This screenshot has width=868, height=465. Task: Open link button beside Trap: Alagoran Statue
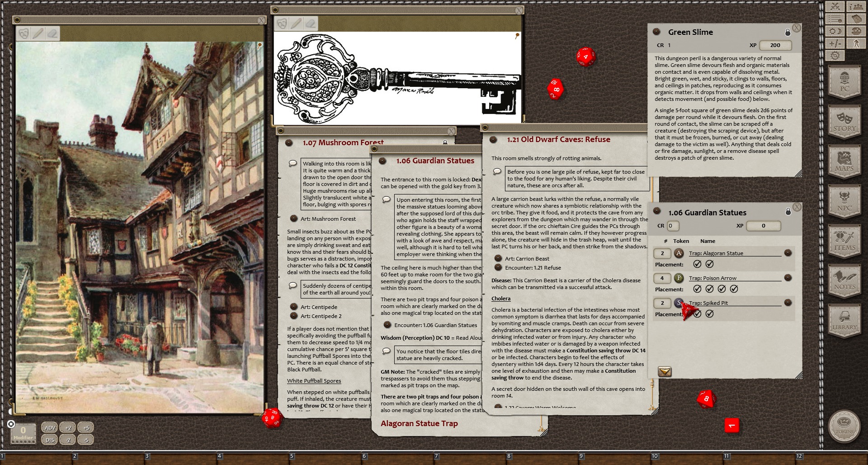click(788, 253)
